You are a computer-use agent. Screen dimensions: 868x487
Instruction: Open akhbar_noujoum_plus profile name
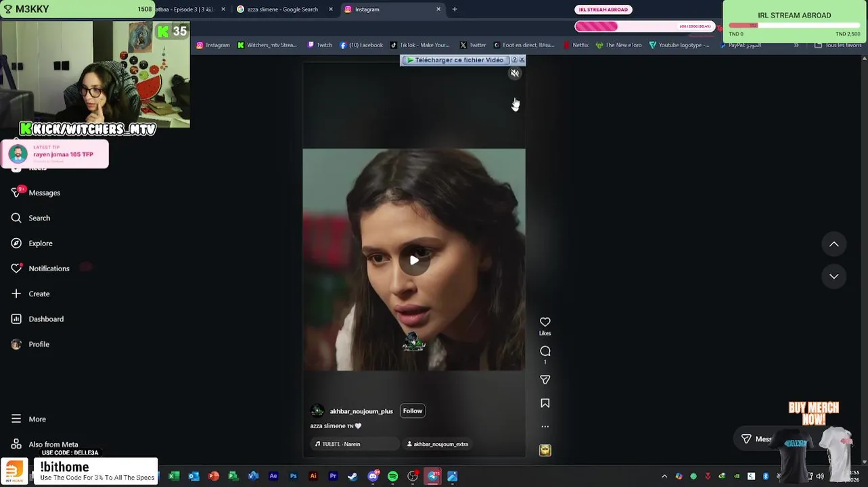pos(361,411)
